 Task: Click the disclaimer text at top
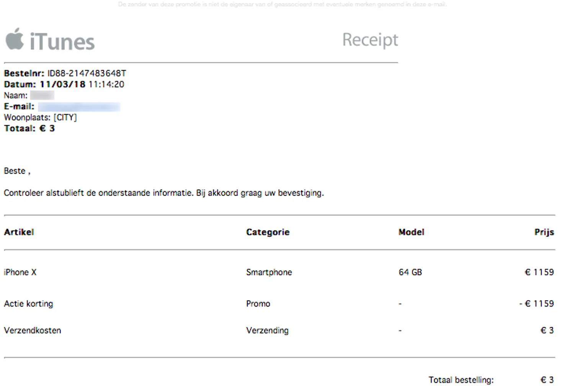coord(282,5)
